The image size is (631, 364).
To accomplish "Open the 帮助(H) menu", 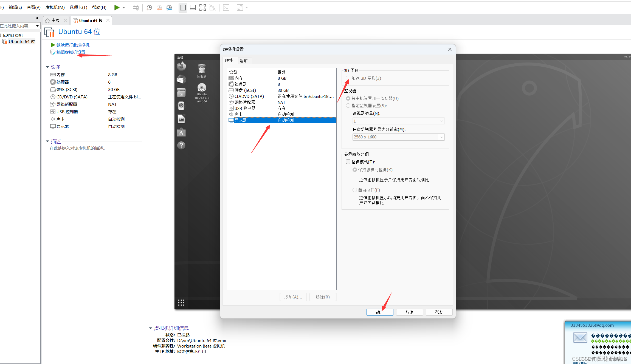I will 99,7.
